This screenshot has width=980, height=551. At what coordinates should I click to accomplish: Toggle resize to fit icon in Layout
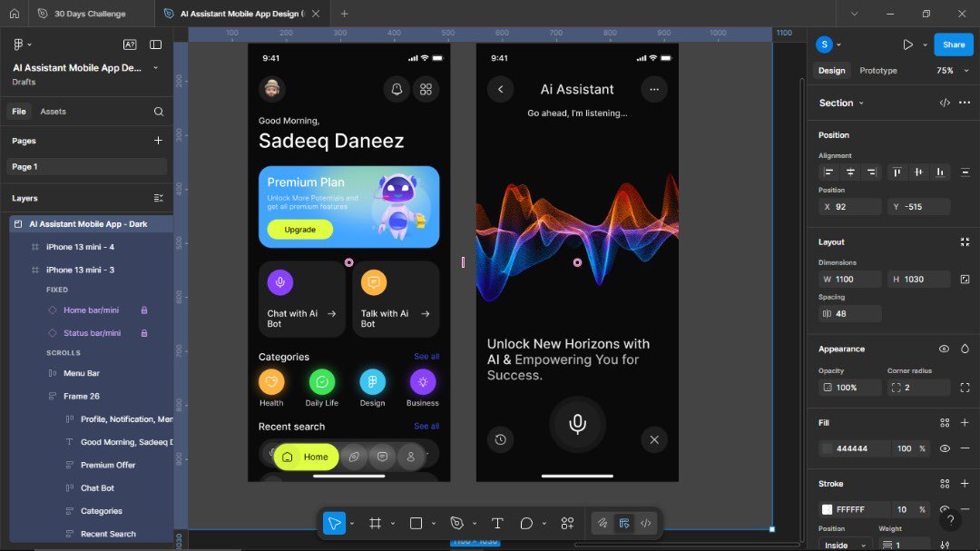[965, 242]
